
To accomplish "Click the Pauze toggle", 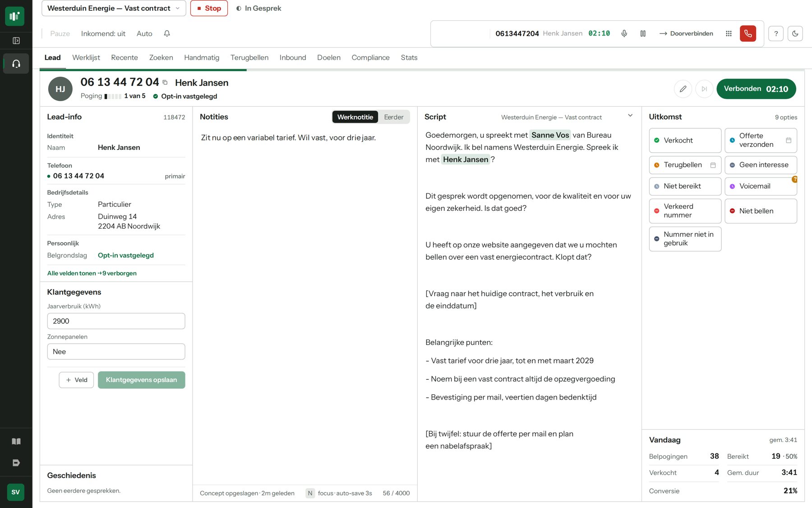I will [60, 33].
